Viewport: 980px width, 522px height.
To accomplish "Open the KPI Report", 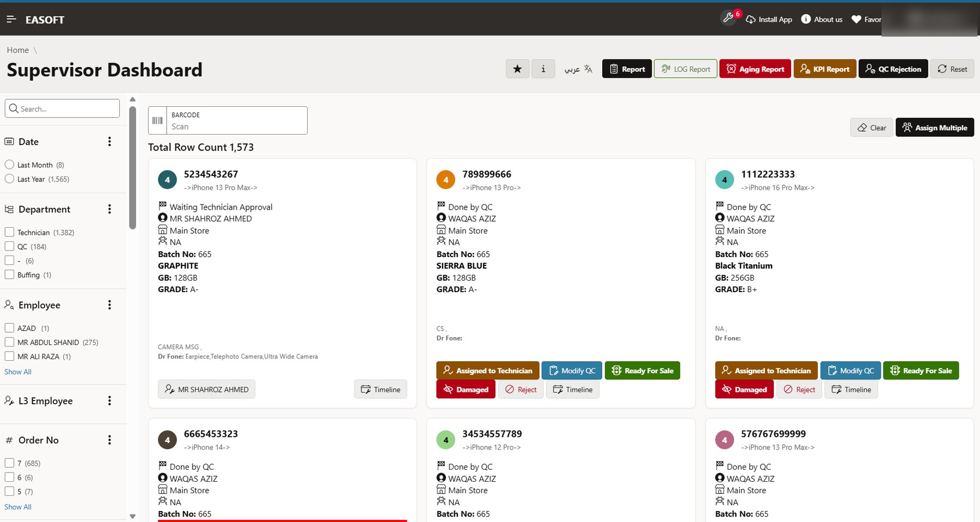I will [x=825, y=69].
